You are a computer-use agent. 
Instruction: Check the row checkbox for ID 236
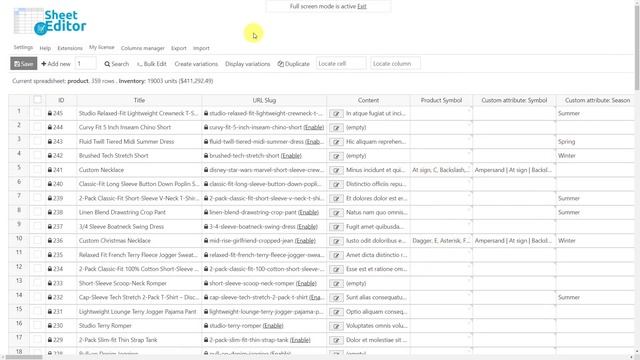[x=38, y=240]
